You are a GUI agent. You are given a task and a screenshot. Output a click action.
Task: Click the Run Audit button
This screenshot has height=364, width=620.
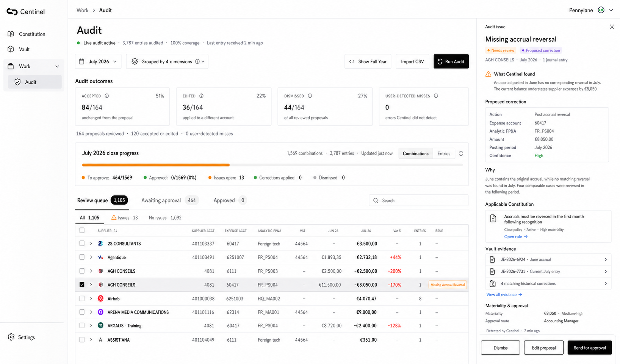(x=451, y=61)
